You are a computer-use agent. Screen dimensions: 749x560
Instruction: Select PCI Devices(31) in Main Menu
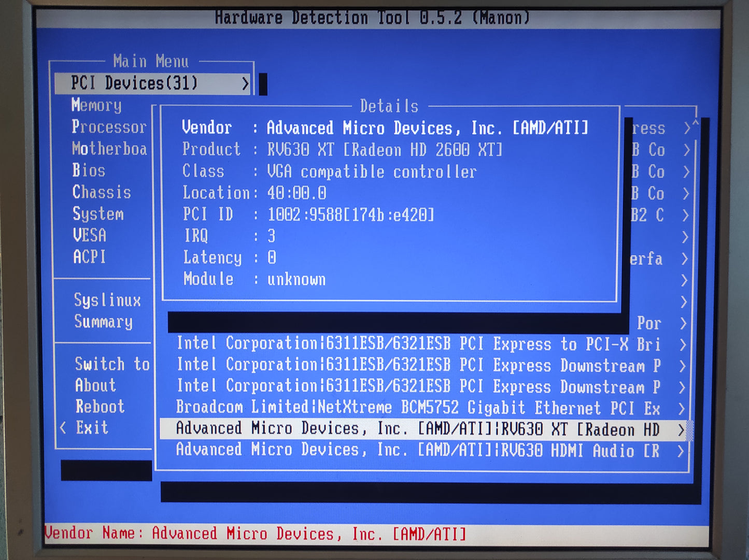135,83
